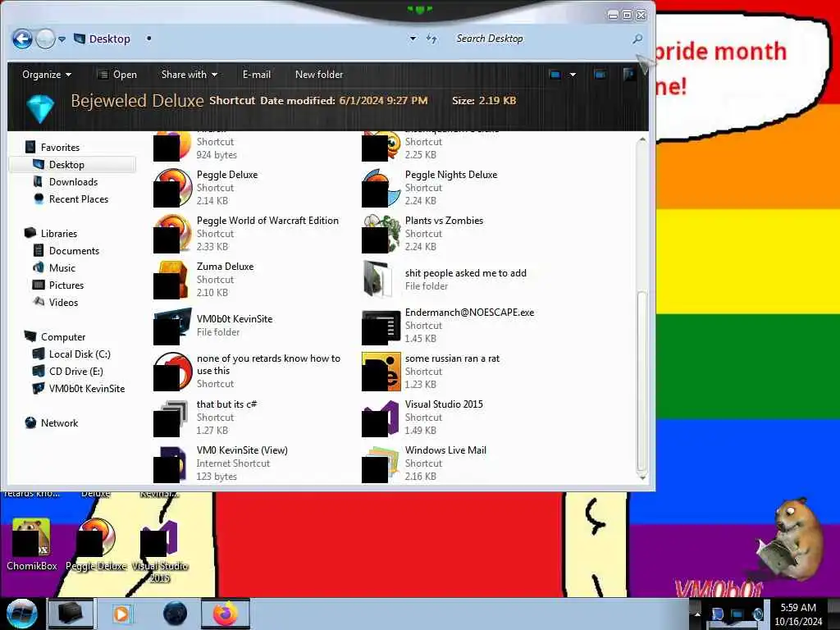Select Favorites in the navigation pane

[x=52, y=147]
